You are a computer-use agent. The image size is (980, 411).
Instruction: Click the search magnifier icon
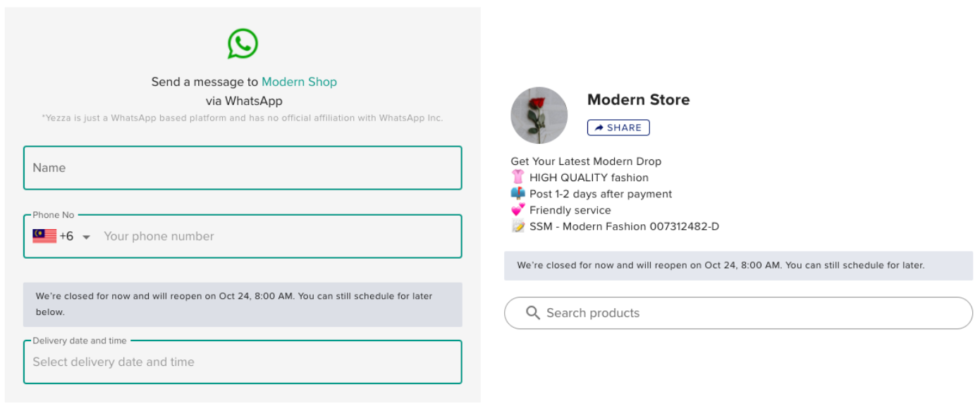(533, 312)
